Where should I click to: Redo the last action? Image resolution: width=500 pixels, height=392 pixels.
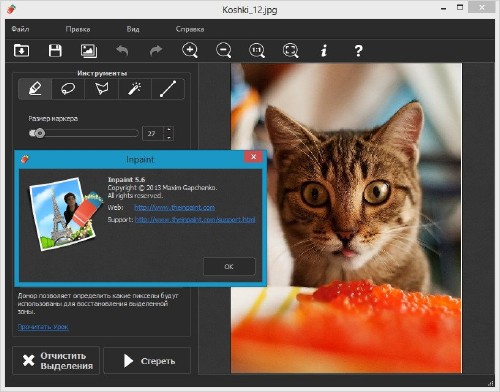click(x=156, y=51)
